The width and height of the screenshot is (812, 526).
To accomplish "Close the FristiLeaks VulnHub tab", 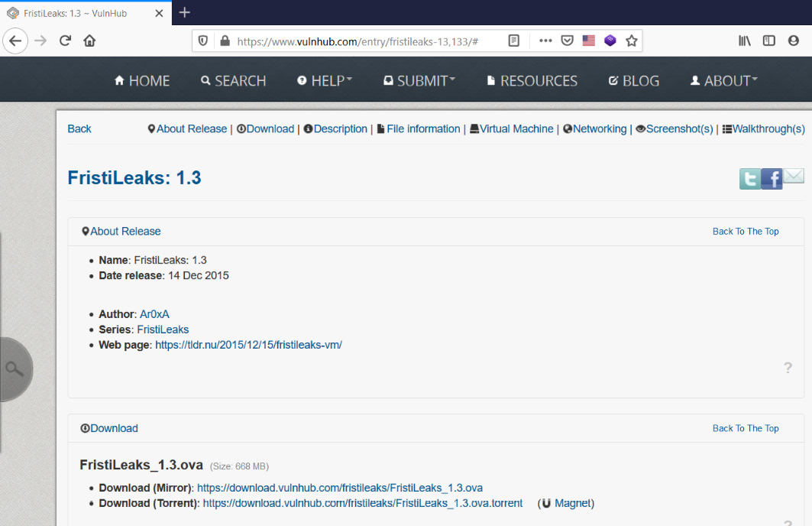I will click(x=159, y=14).
